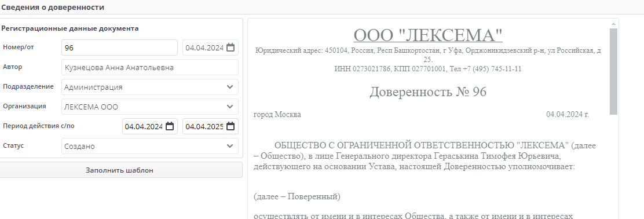Click the document preview vertical scrollbar thumb
The height and width of the screenshot is (219, 644).
point(614,71)
